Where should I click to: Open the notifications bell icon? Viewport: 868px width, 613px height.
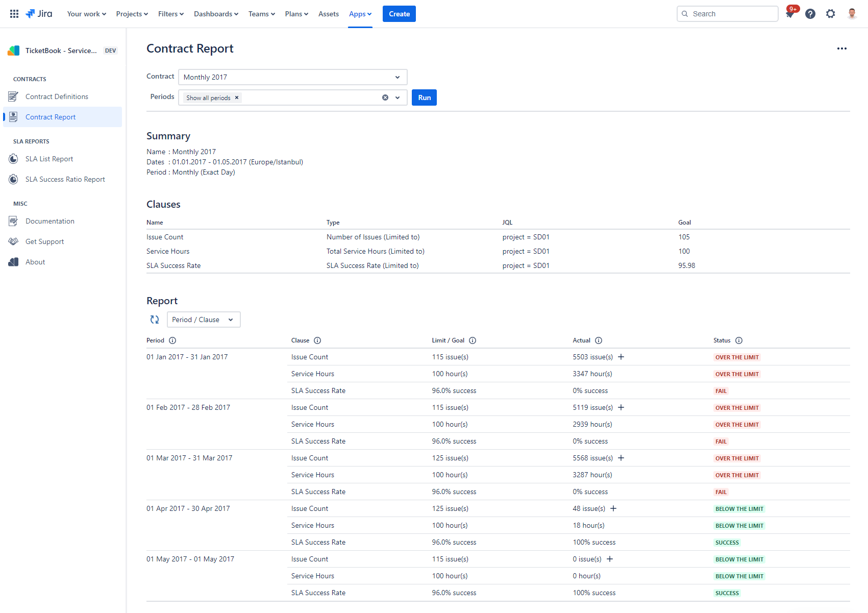coord(790,14)
